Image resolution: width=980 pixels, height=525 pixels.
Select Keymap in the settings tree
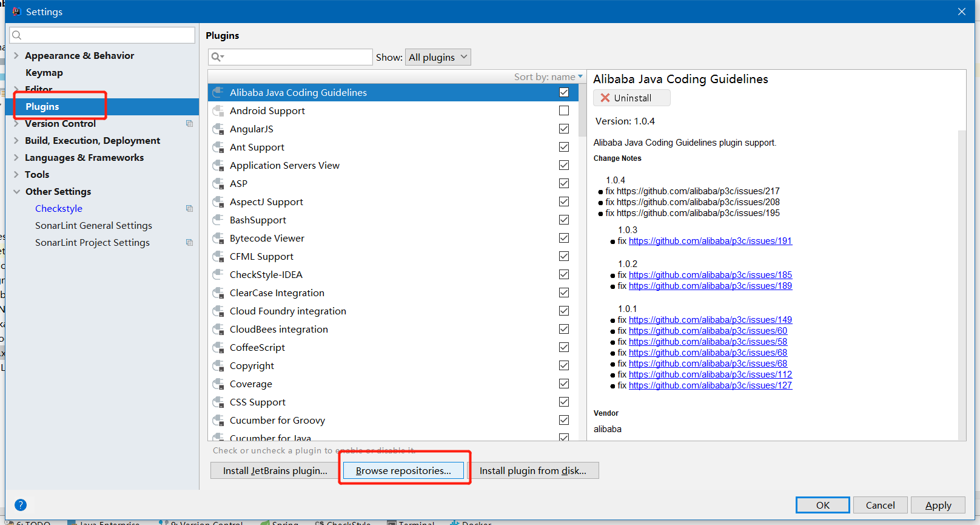(x=44, y=72)
